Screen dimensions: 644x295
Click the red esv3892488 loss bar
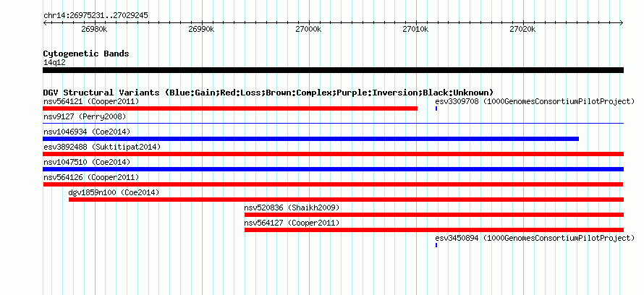(333, 154)
